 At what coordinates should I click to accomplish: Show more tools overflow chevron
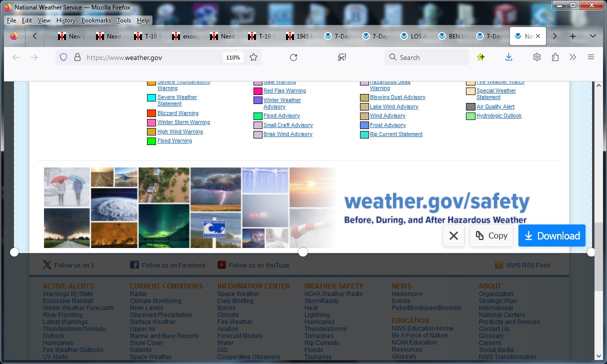573,57
